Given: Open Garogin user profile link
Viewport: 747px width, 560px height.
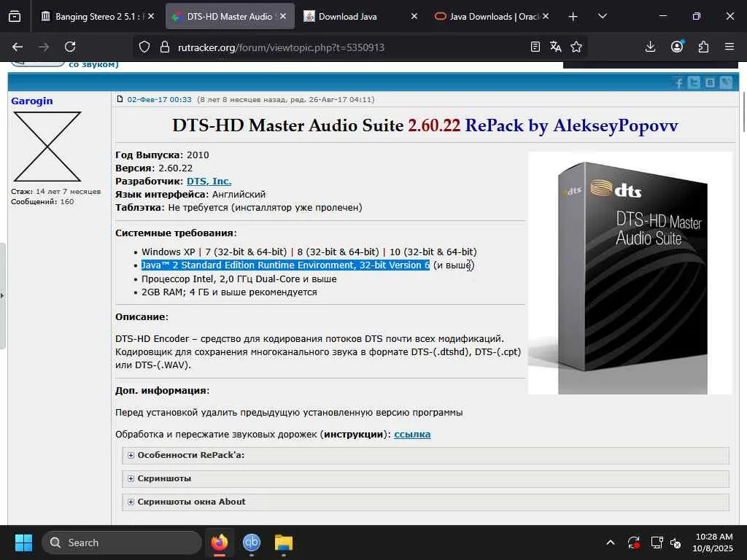Looking at the screenshot, I should coord(32,101).
